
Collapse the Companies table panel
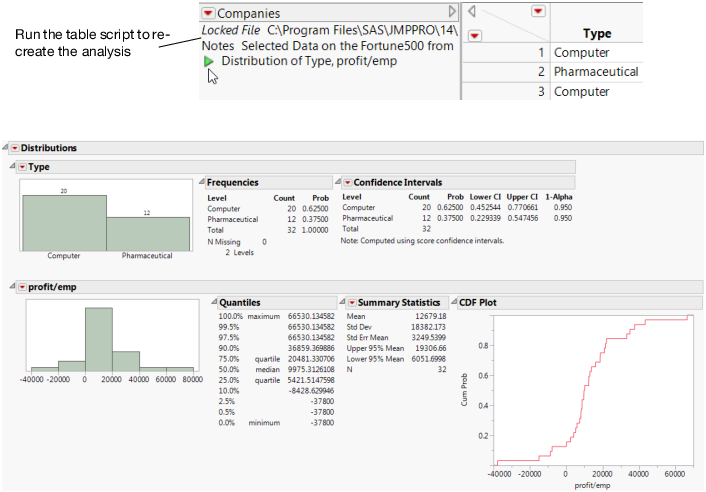452,13
